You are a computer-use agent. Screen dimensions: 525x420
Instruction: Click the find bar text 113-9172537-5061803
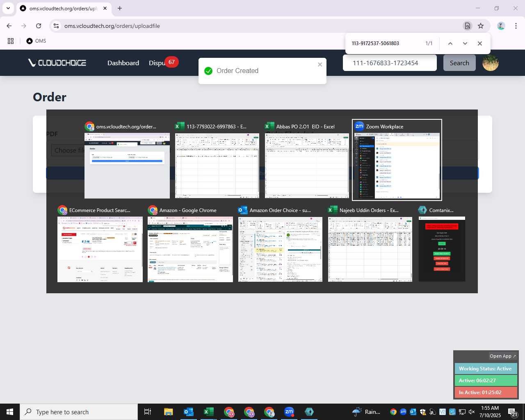pos(375,43)
